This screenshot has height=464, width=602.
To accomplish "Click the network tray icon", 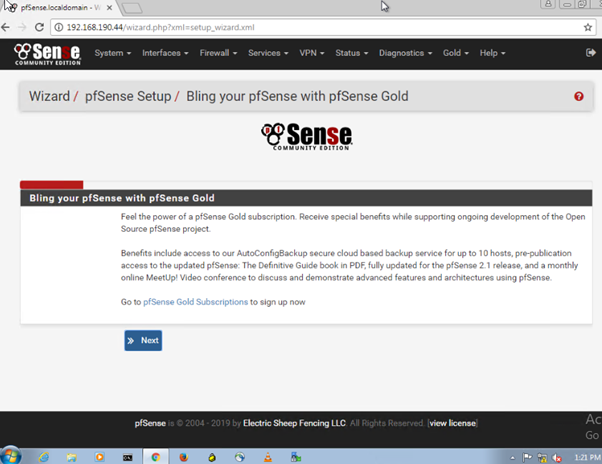I will [542, 457].
